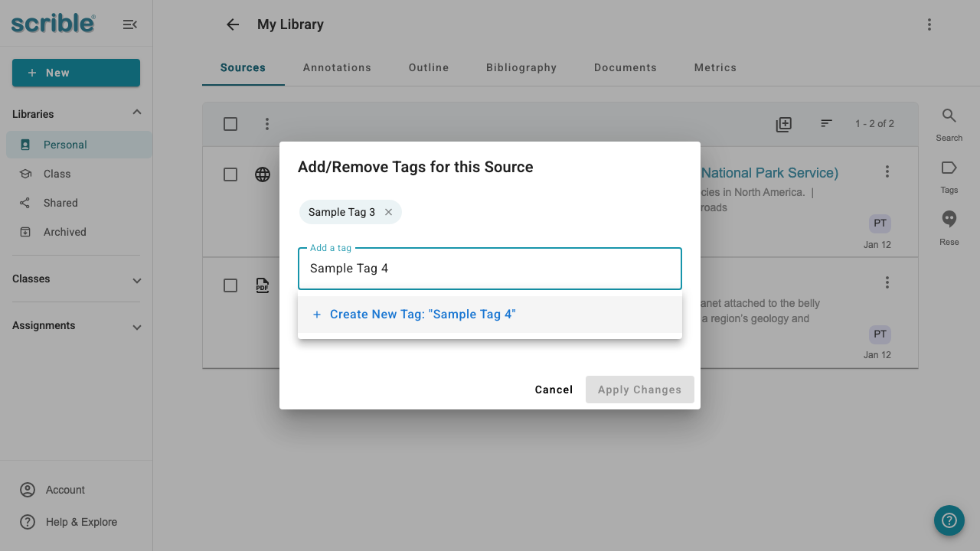Open National Park Service source title
The width and height of the screenshot is (980, 551).
(x=769, y=173)
